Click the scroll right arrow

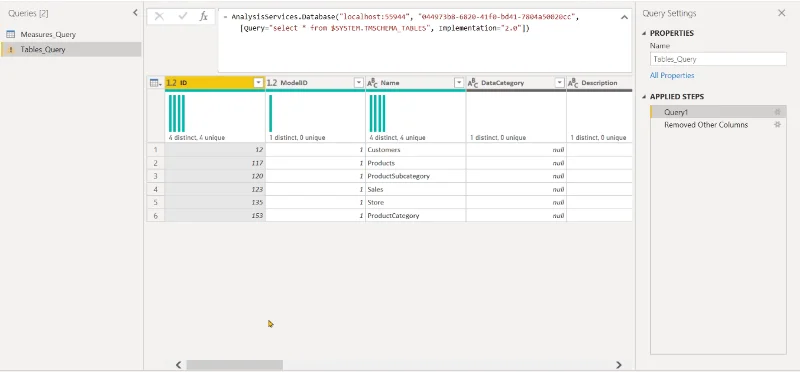point(618,365)
